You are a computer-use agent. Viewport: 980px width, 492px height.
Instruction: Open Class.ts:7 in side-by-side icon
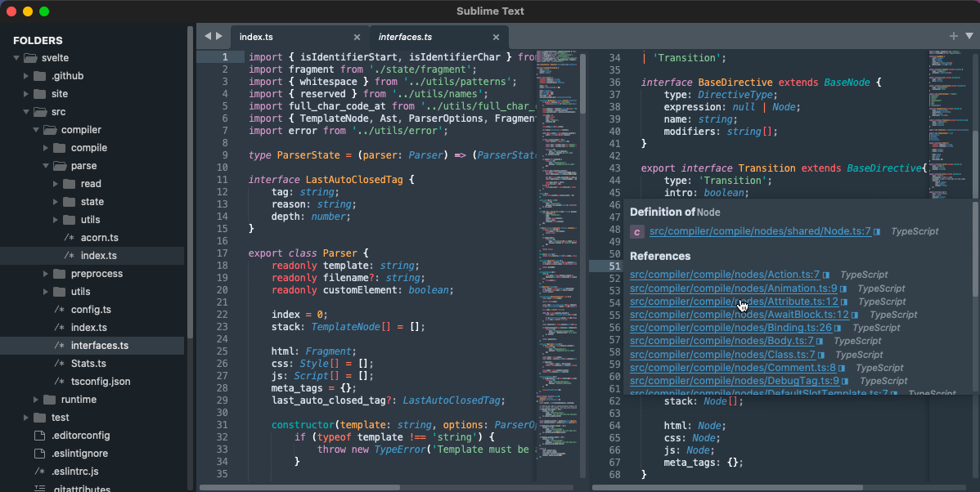822,356
